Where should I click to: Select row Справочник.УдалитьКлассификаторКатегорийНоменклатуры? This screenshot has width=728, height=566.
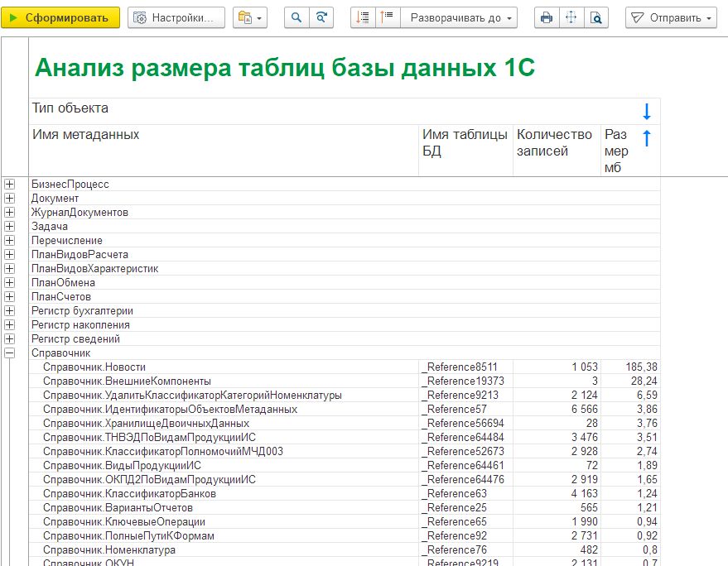click(345, 396)
